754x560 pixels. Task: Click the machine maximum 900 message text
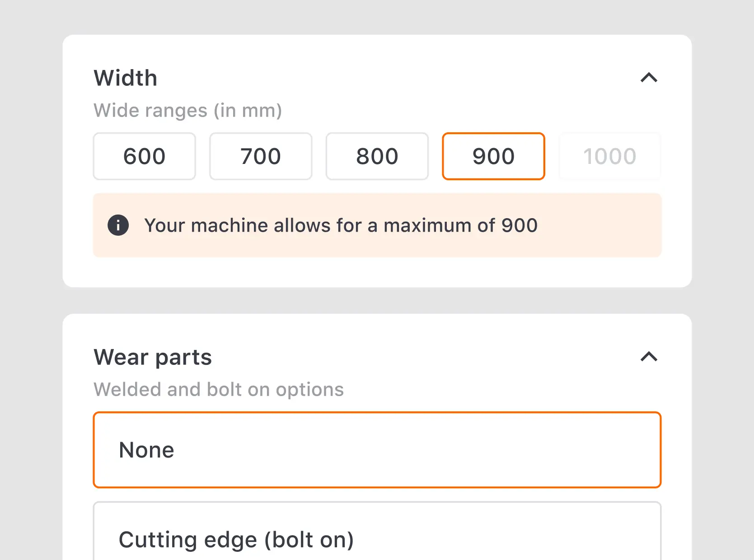tap(341, 225)
